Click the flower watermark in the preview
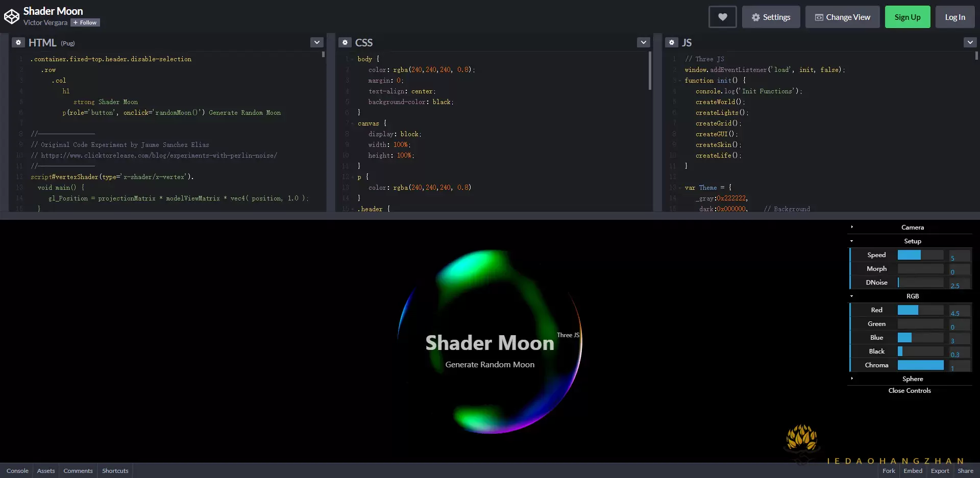Viewport: 980px width, 478px height. coord(801,440)
